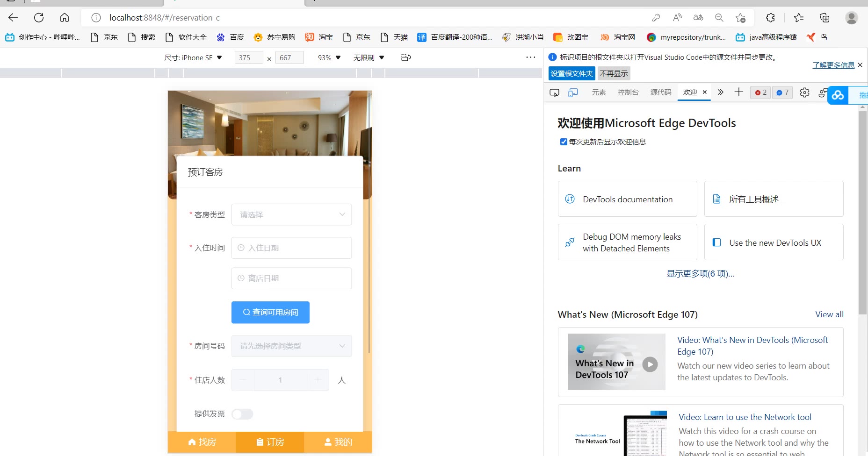Open the 苏宁易购 bookmark
868x456 pixels.
[x=275, y=37]
